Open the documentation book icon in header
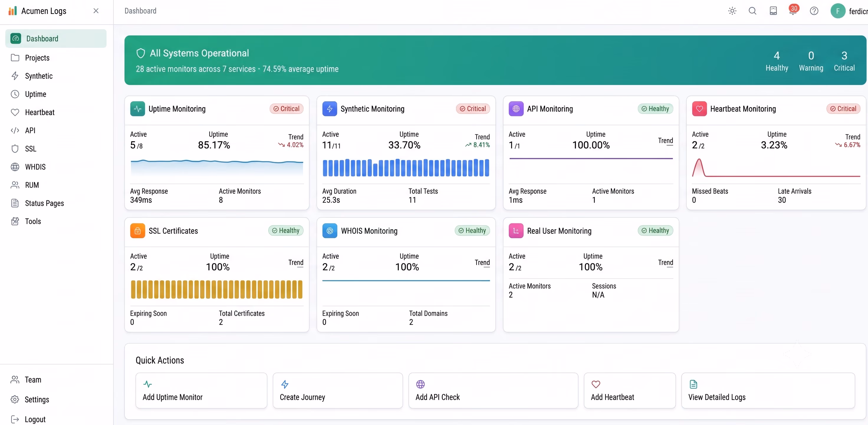The width and height of the screenshot is (868, 425). point(773,11)
